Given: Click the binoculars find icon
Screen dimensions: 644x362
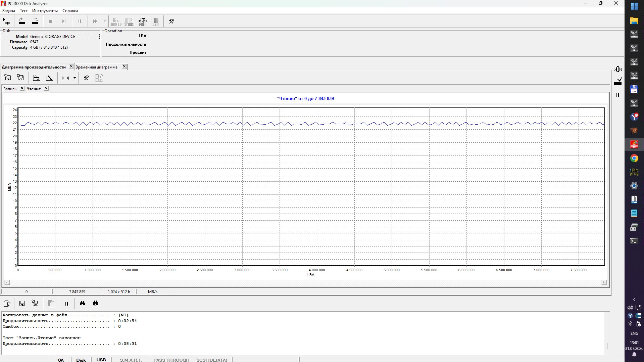Looking at the screenshot, I should 82,304.
